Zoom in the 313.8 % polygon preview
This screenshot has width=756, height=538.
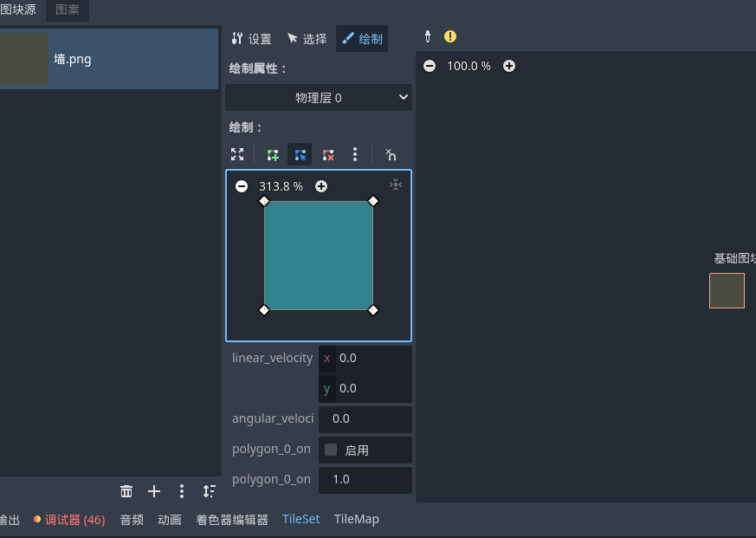click(321, 186)
